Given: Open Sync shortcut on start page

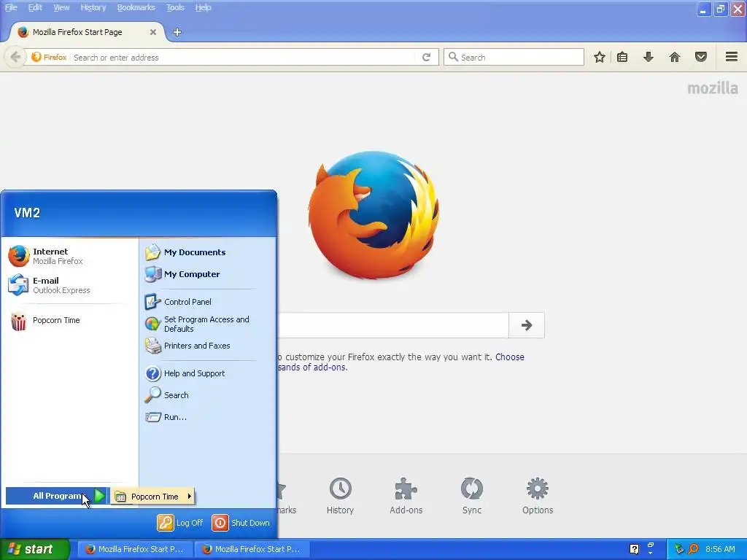Looking at the screenshot, I should (x=472, y=496).
